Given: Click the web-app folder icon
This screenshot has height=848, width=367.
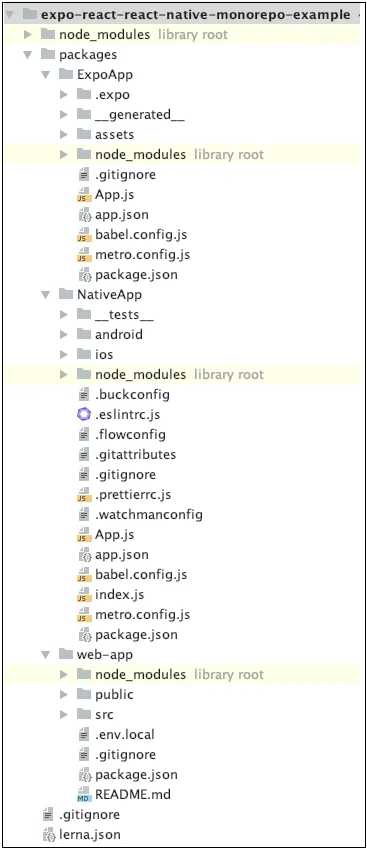Looking at the screenshot, I should [x=66, y=654].
